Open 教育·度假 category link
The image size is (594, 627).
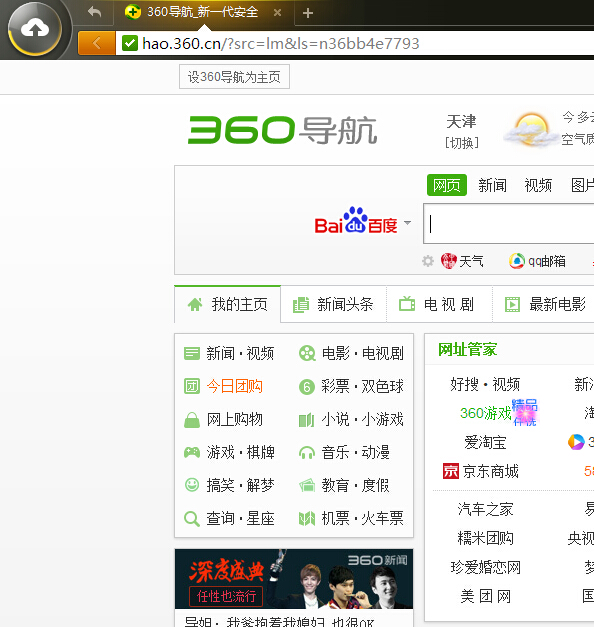coord(356,485)
